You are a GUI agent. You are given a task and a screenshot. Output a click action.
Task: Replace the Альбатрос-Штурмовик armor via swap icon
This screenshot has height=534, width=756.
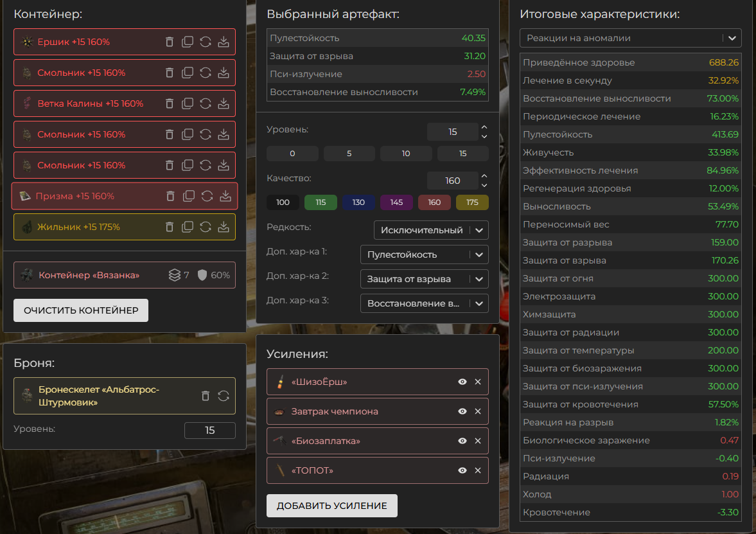click(224, 396)
